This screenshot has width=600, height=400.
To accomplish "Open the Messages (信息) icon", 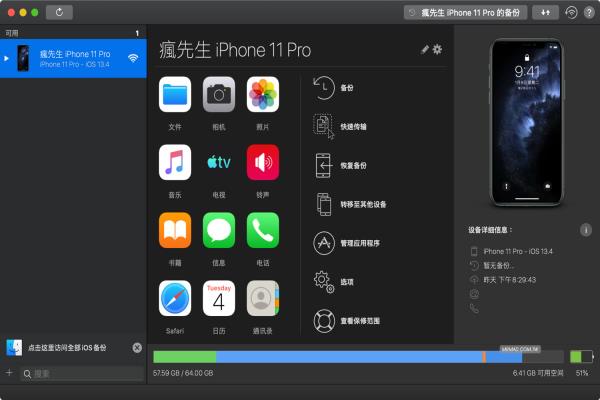I will pos(218,230).
